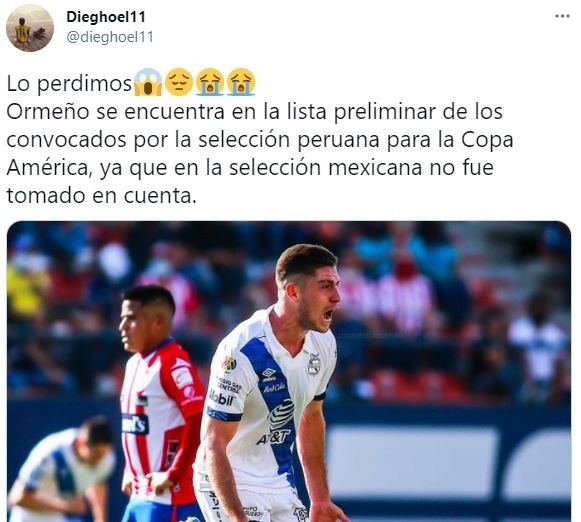Open the attached football match photo
This screenshot has height=522, width=581.
point(289,372)
